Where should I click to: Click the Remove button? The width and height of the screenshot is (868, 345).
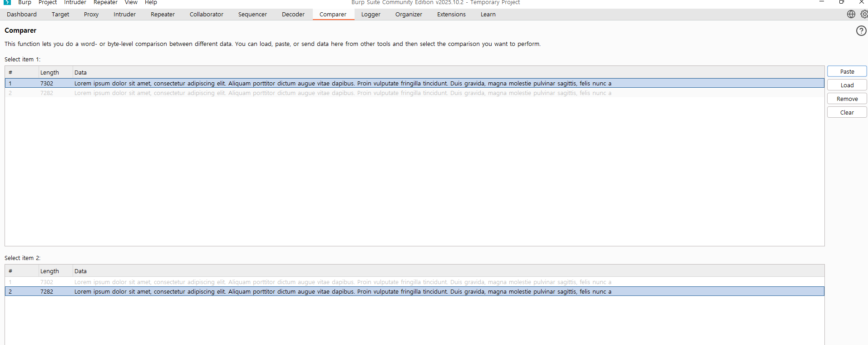(x=847, y=99)
